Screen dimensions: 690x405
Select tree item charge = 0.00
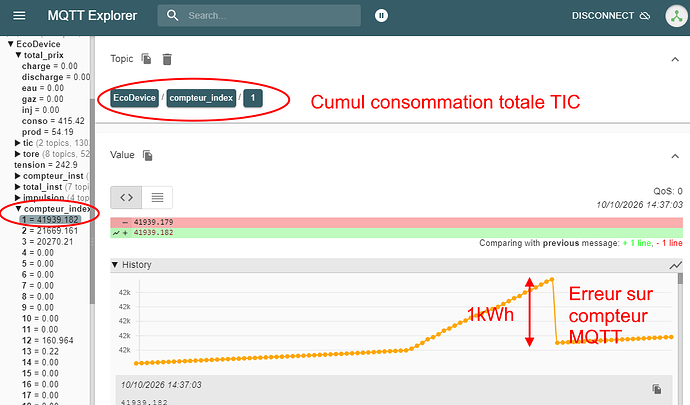[x=50, y=66]
